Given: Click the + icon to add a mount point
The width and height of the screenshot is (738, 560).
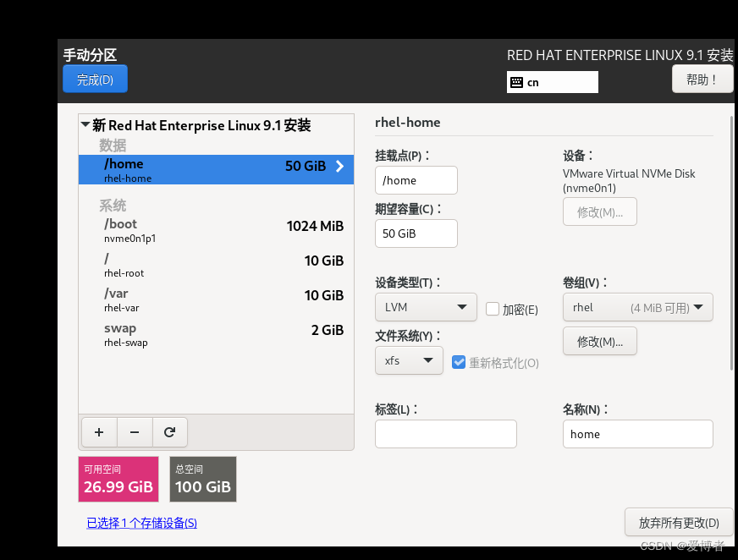Looking at the screenshot, I should [99, 432].
